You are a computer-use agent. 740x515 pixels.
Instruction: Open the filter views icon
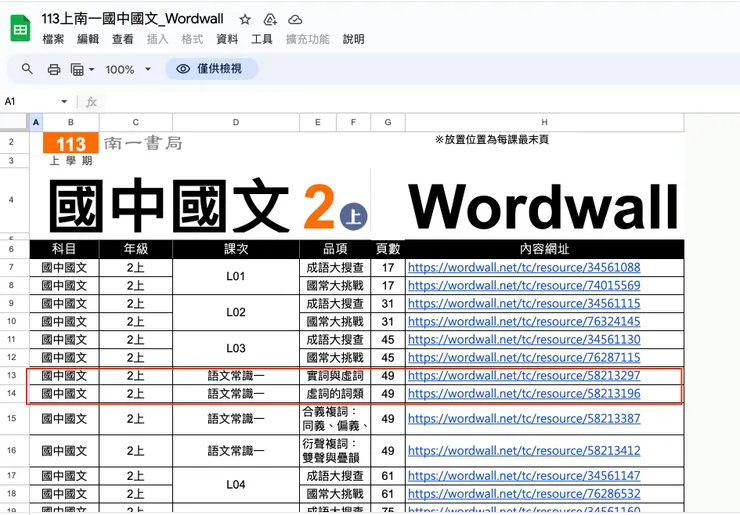(x=77, y=70)
